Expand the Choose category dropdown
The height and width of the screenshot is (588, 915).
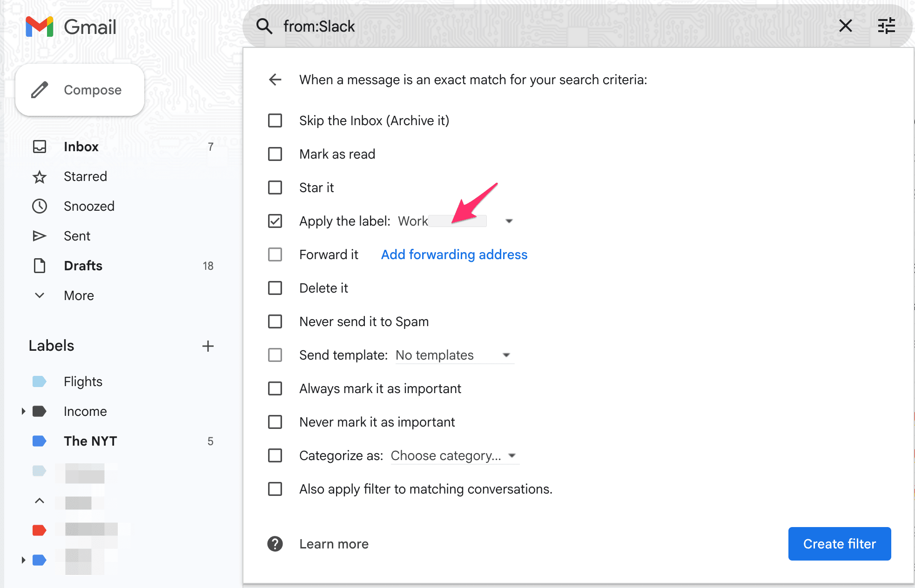(511, 455)
